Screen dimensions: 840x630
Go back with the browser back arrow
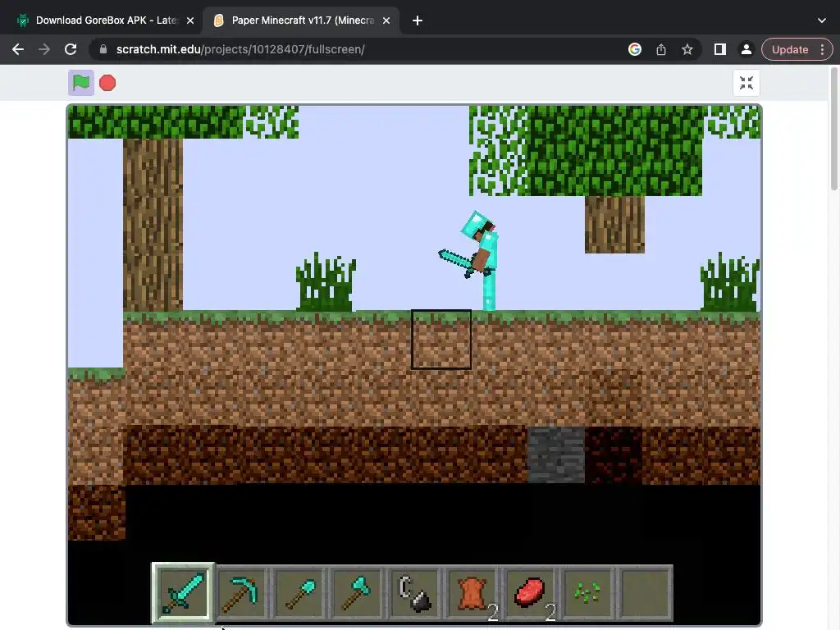18,49
